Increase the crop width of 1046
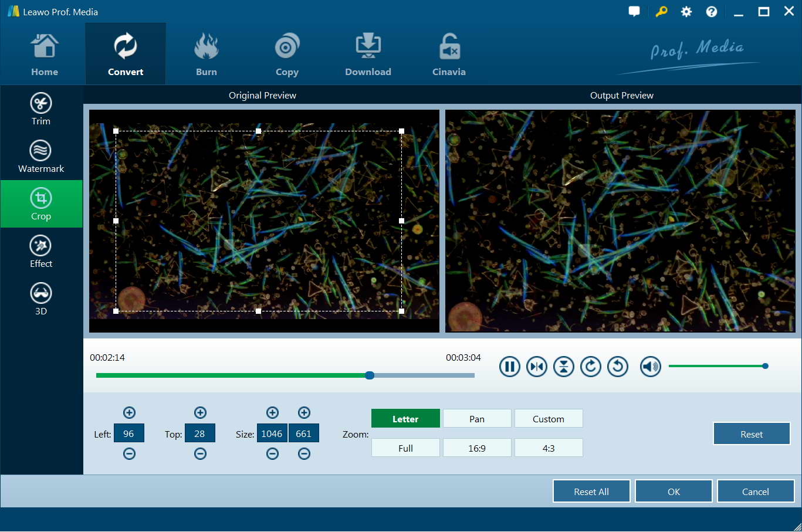 [272, 412]
